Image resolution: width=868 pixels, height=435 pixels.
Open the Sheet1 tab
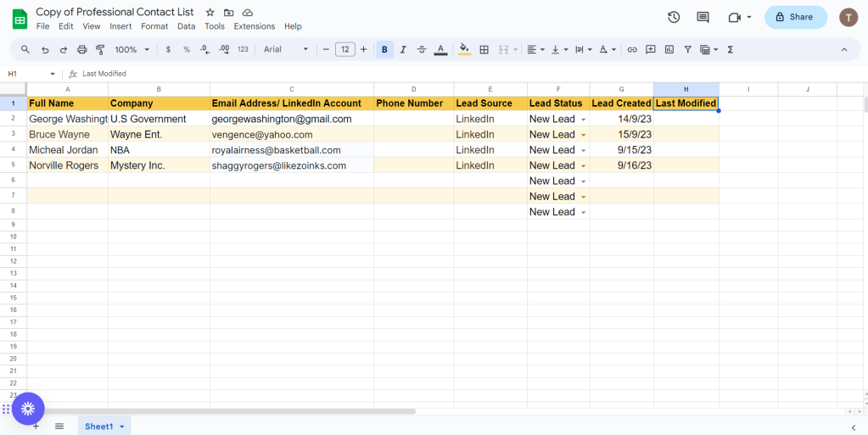tap(99, 426)
